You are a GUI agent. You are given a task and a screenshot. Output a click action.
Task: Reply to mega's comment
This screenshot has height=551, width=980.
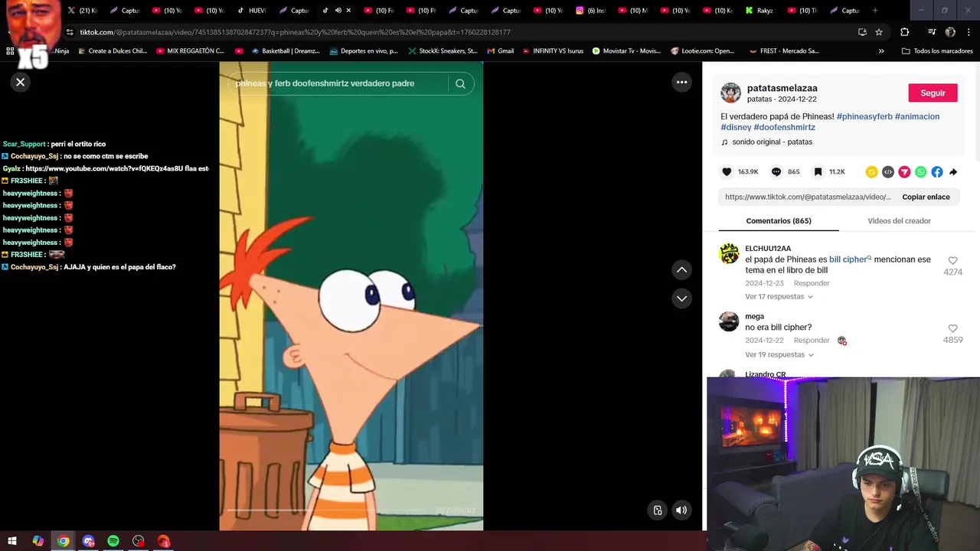point(812,340)
